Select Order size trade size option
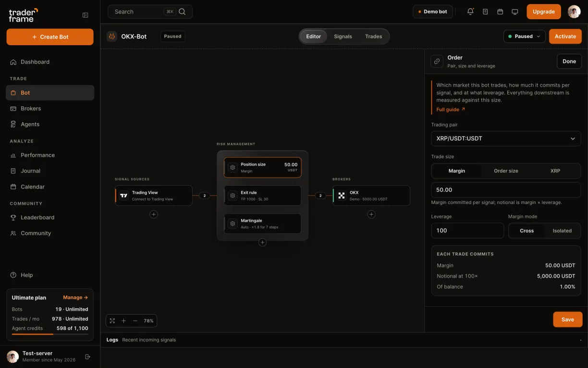The width and height of the screenshot is (588, 368). click(506, 171)
